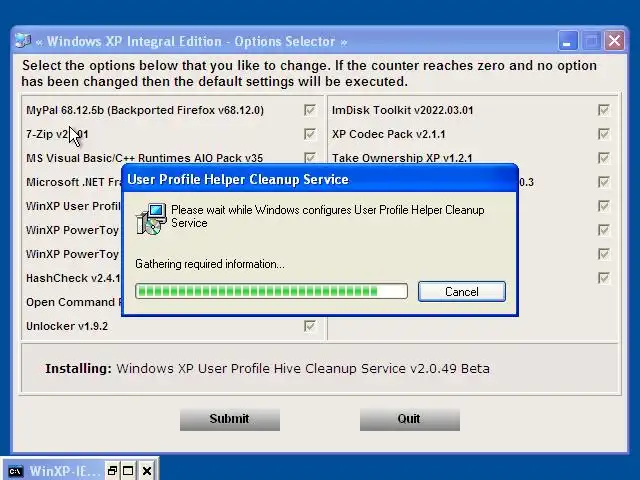Click the 7-Zip option label

57,134
